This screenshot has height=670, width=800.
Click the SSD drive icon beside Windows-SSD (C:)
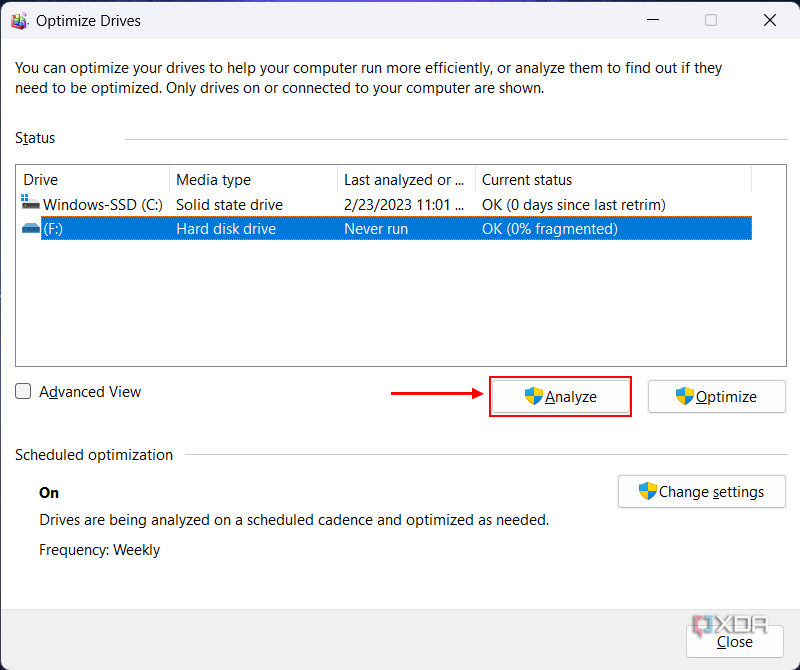click(28, 204)
